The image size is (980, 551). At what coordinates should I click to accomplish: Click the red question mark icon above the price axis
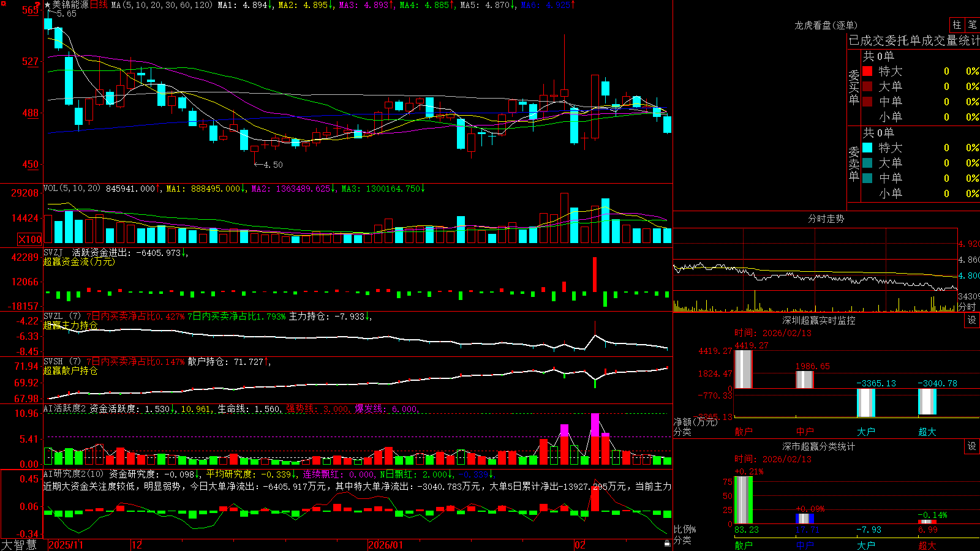click(x=38, y=6)
